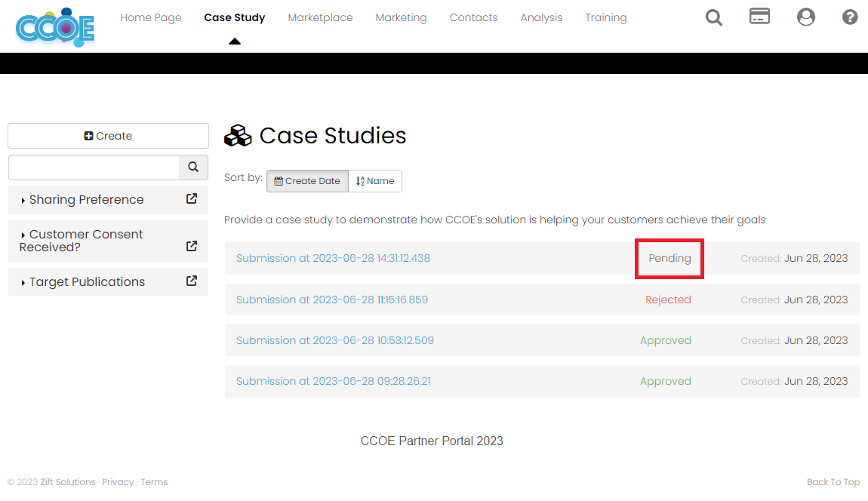Expand the Target Publications filter

click(87, 282)
